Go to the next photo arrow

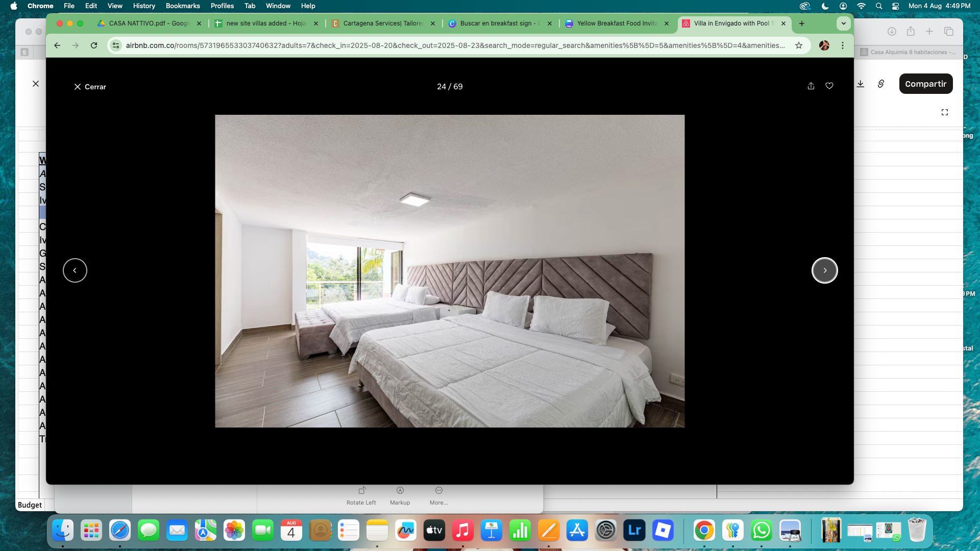click(x=824, y=270)
